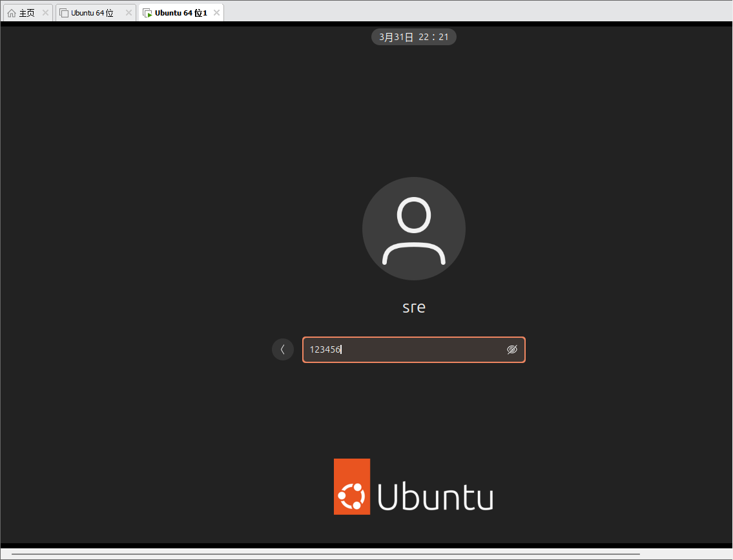
Task: Close the 主页 tab
Action: [45, 13]
